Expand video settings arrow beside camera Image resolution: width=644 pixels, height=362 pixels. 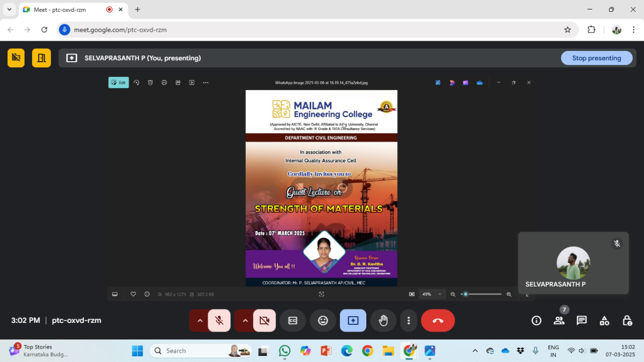(245, 321)
